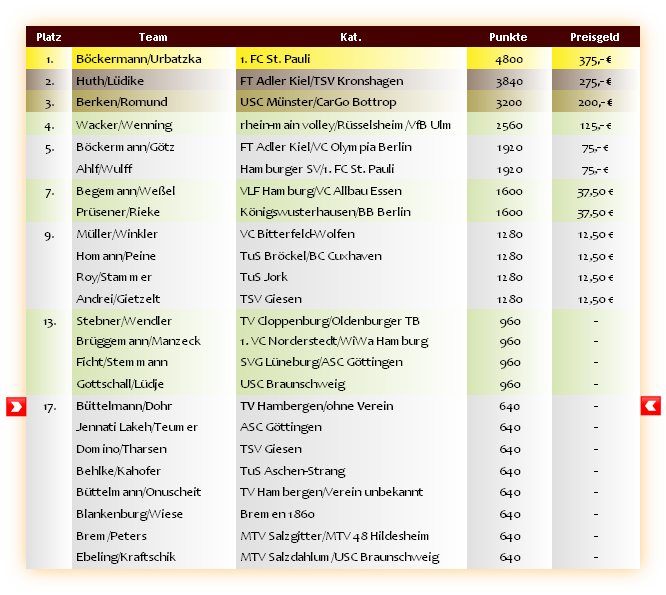The height and width of the screenshot is (595, 666).
Task: Click club TuS Bröckel/BC Cuxhaven
Action: (x=311, y=256)
